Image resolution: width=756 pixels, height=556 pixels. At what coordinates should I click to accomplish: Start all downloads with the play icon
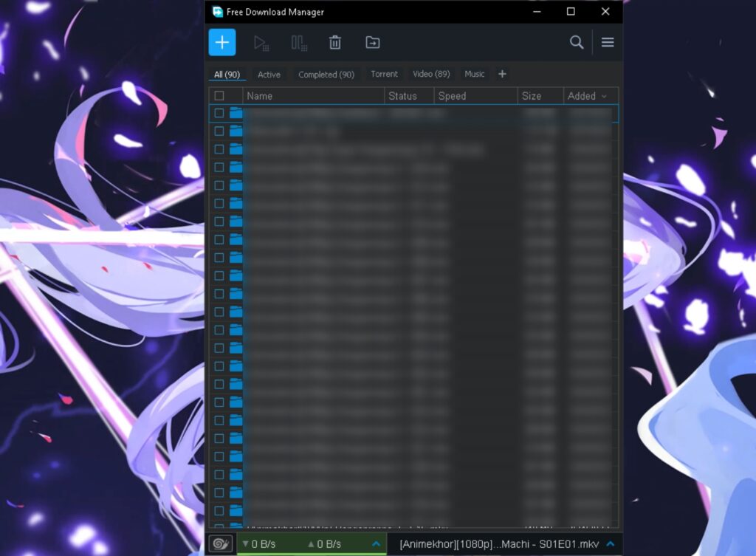[261, 43]
